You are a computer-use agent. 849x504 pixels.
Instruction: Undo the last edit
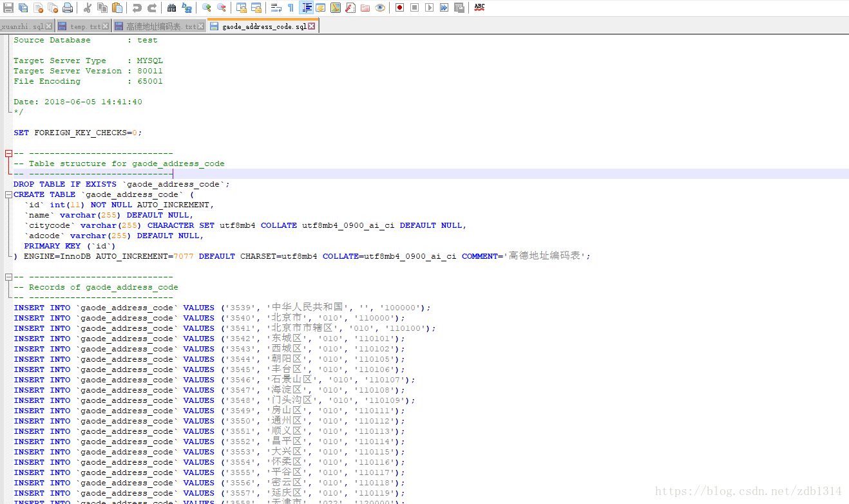tap(137, 8)
